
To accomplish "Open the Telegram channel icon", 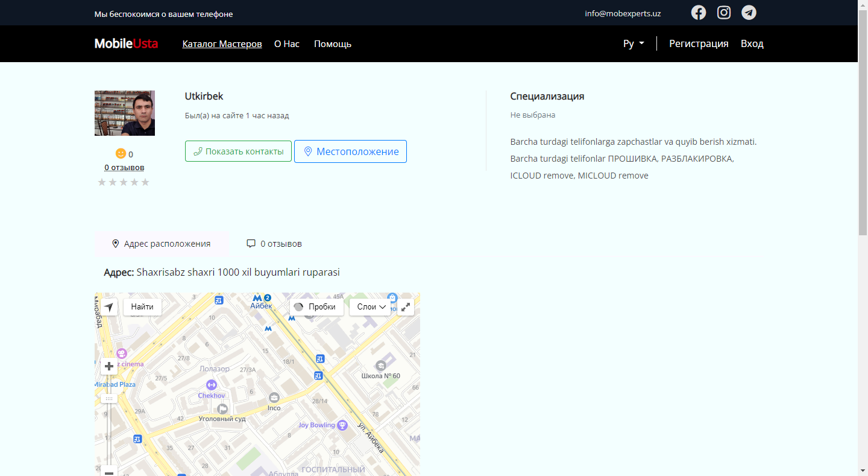I will tap(749, 13).
